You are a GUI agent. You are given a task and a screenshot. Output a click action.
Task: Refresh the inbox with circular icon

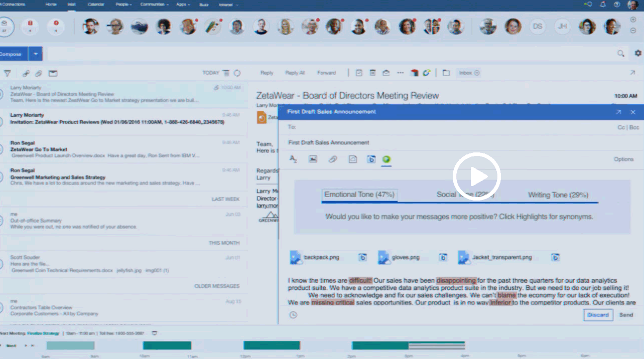point(237,73)
